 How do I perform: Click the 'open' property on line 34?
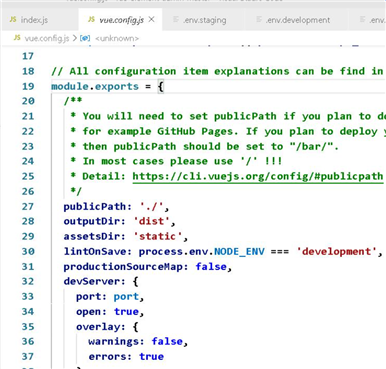click(88, 312)
